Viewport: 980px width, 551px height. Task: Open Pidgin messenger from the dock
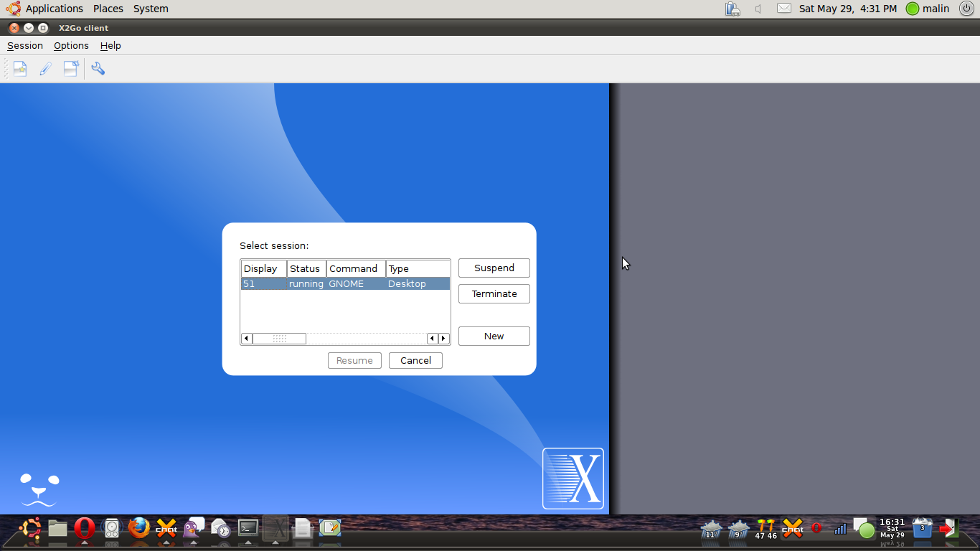pyautogui.click(x=193, y=529)
